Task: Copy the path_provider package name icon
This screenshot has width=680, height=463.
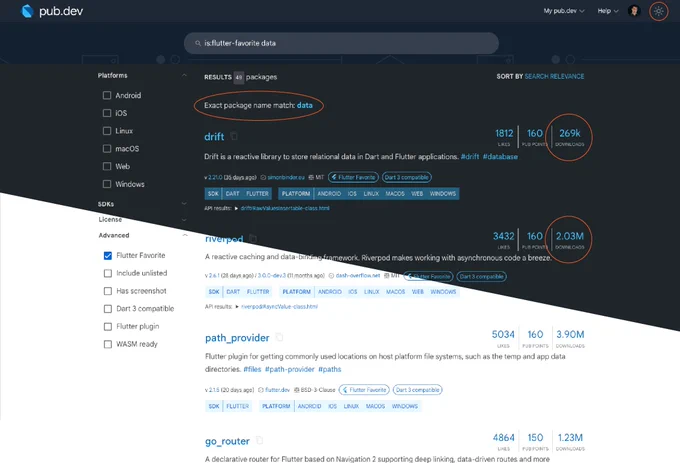Action: point(279,337)
